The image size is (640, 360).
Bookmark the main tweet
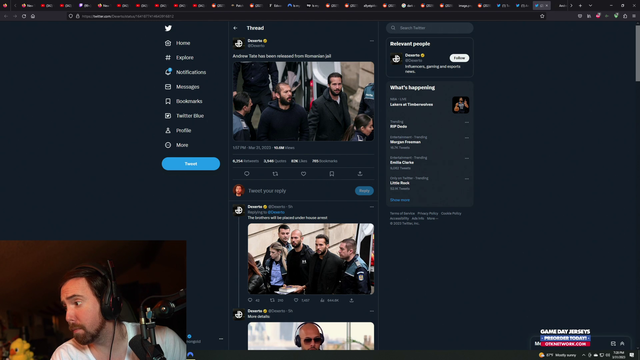click(x=331, y=173)
